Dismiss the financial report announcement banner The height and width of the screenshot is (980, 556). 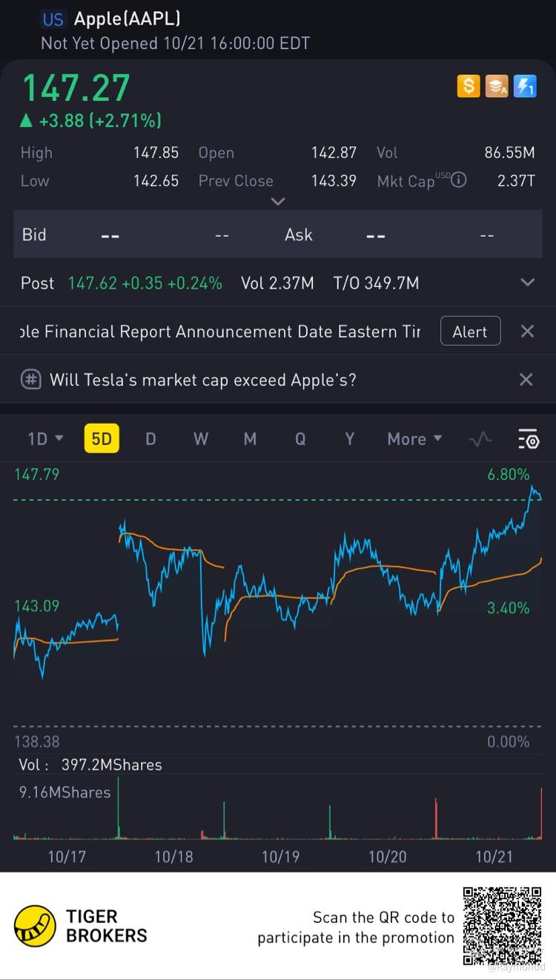[527, 331]
